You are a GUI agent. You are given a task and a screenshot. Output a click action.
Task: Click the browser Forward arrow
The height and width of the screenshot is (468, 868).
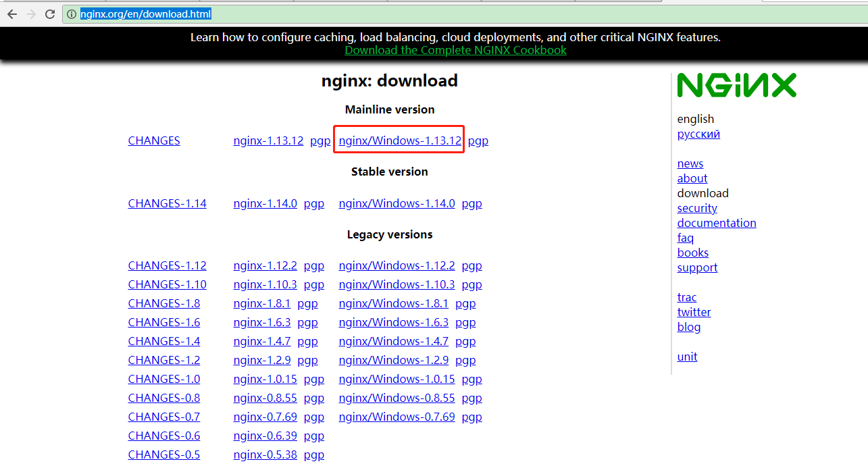pos(30,14)
